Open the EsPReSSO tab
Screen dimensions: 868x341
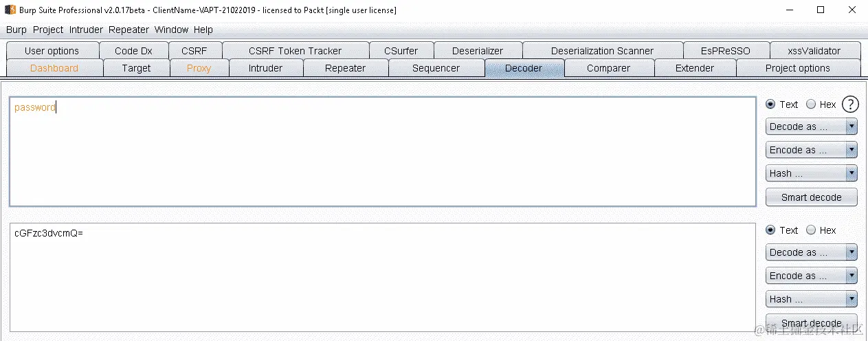coord(726,51)
